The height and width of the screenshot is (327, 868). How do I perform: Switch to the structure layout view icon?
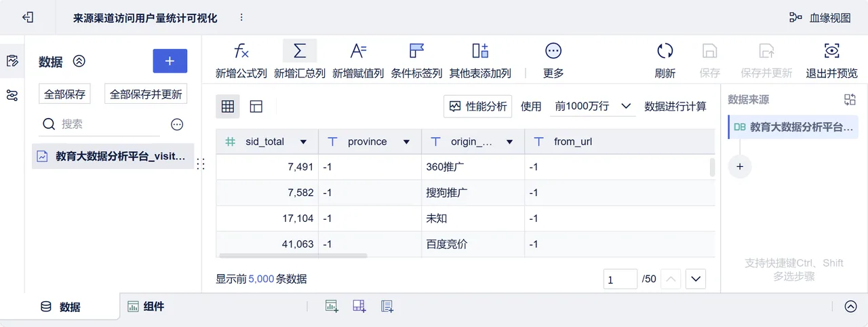pos(256,107)
